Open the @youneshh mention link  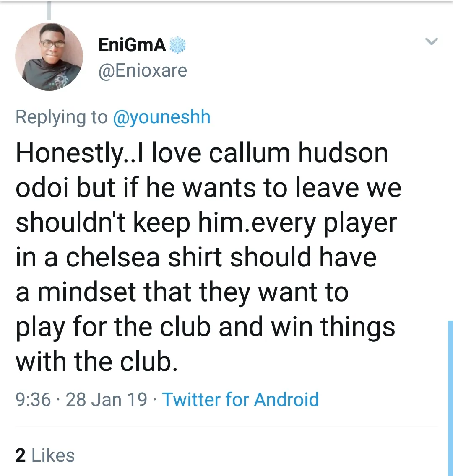161,117
